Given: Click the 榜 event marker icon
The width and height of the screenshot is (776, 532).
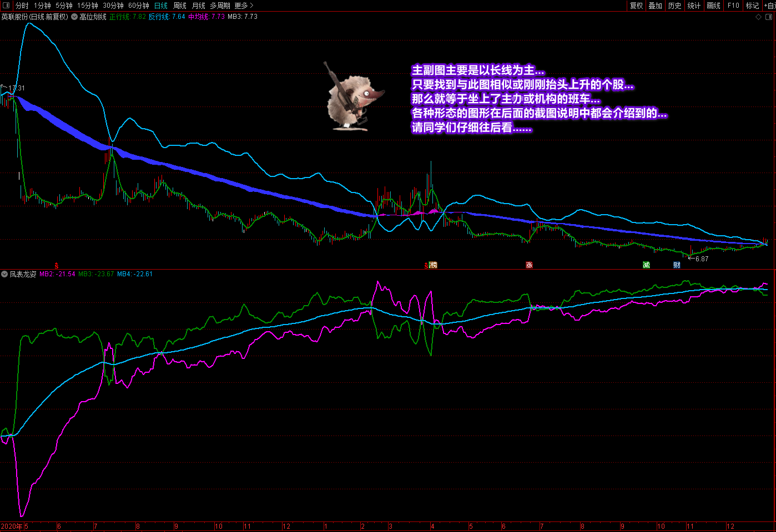Looking at the screenshot, I should pos(434,265).
